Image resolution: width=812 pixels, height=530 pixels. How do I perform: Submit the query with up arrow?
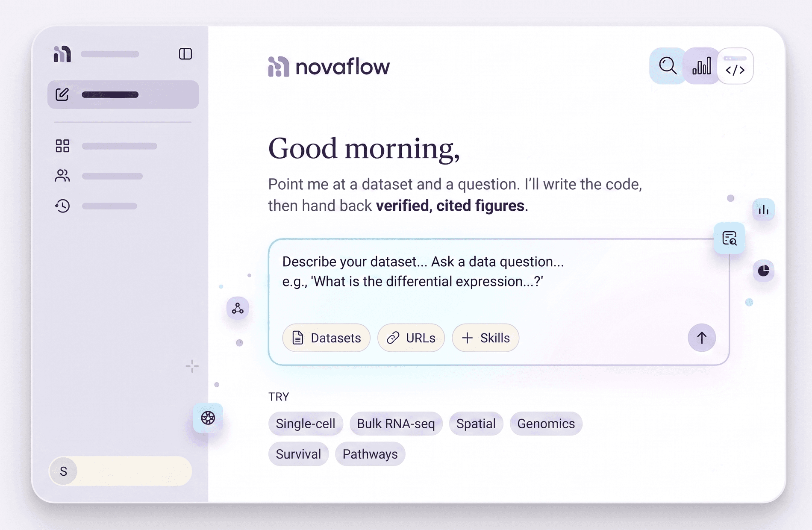click(x=702, y=338)
